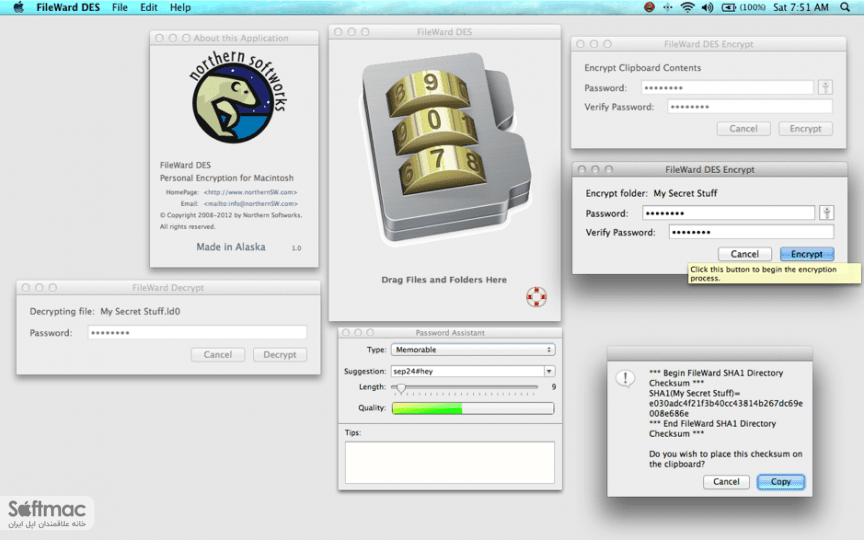Open the Apple menu
864x540 pixels.
tap(19, 7)
